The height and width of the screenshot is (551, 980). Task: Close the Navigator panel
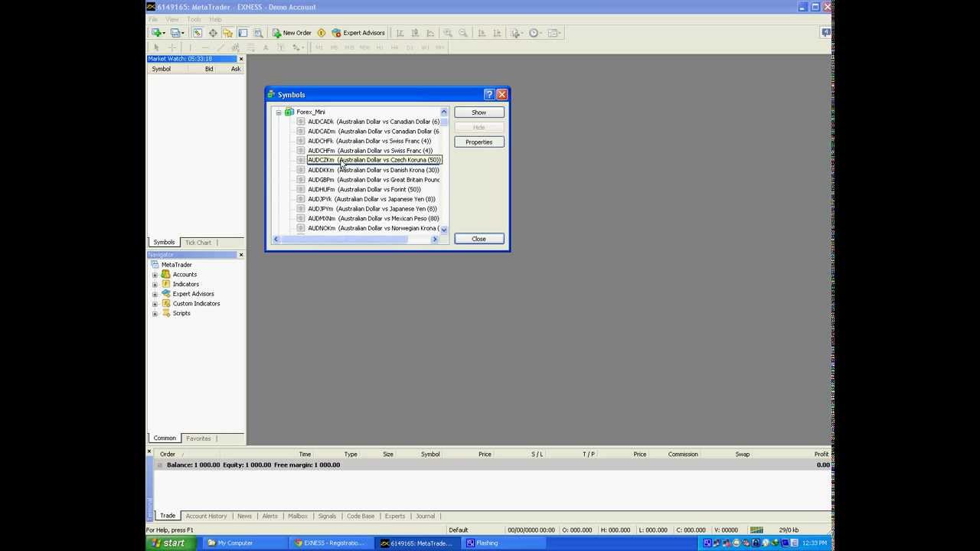tap(241, 255)
